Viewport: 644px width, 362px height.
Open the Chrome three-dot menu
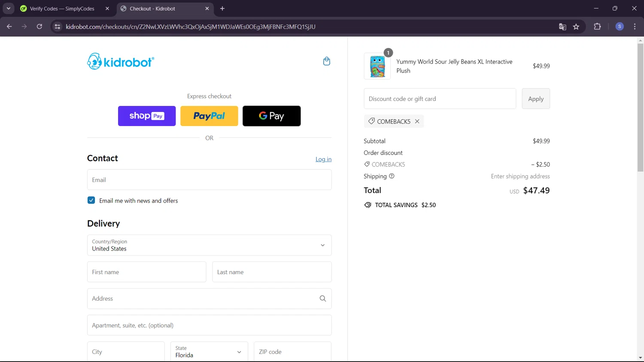tap(635, 27)
